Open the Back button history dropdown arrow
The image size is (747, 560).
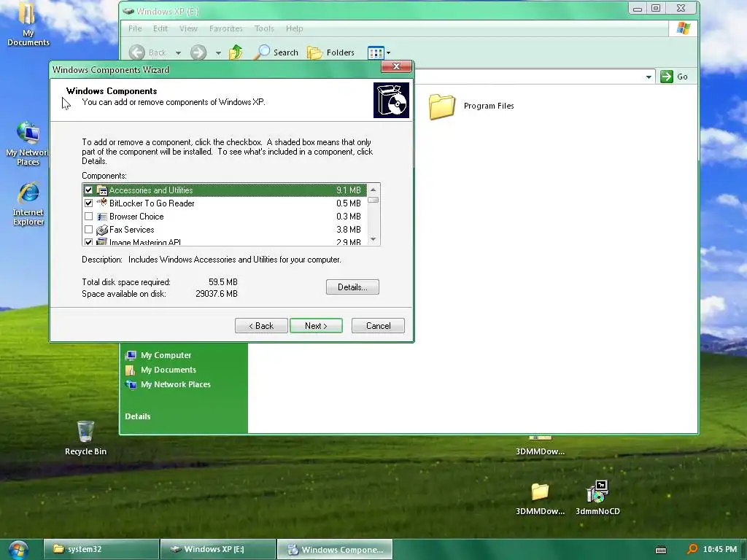[178, 52]
